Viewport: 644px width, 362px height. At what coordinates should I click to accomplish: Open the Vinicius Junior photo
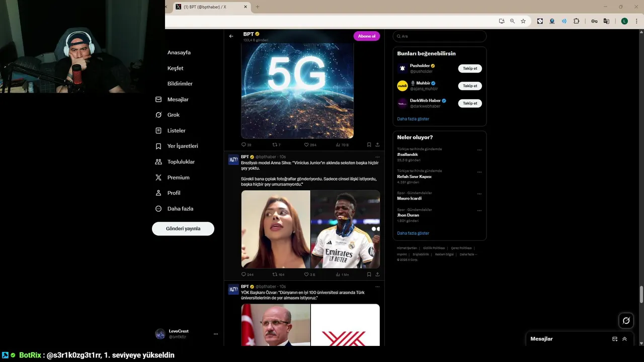pos(345,229)
